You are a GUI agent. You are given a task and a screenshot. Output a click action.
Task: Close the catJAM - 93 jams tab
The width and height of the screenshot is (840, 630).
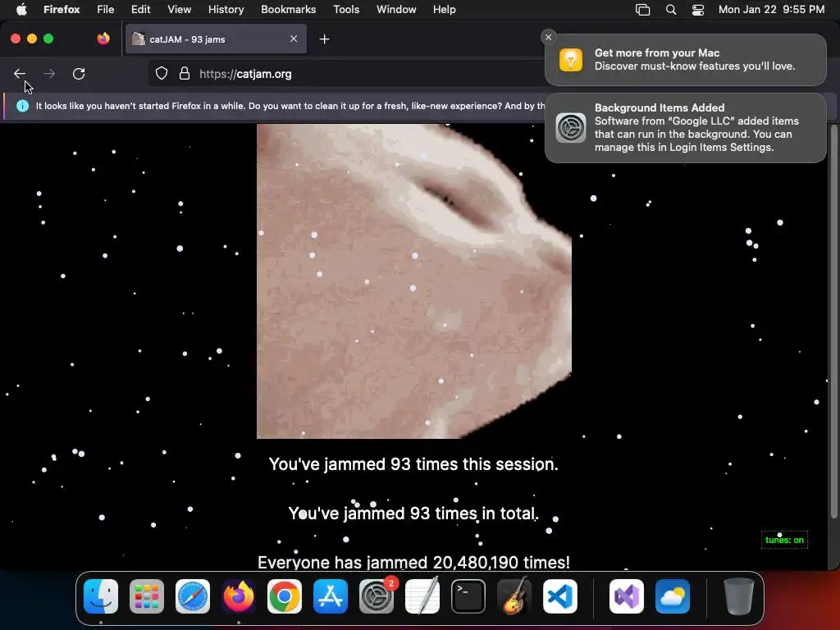coord(294,39)
